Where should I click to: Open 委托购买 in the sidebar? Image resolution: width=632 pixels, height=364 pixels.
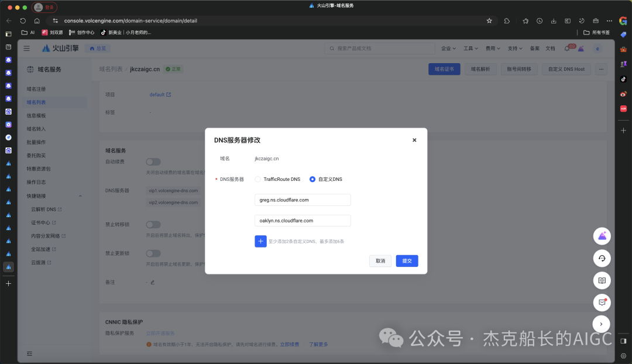click(x=36, y=156)
